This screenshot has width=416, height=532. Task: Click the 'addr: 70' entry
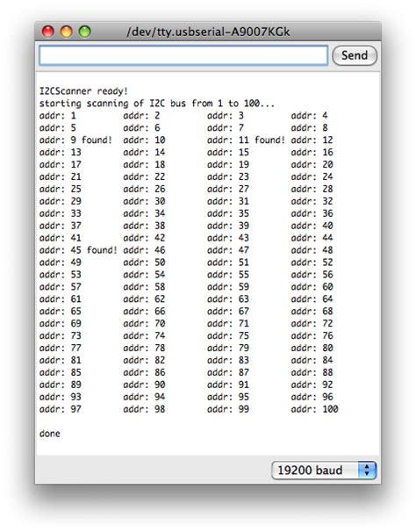pyautogui.click(x=144, y=323)
